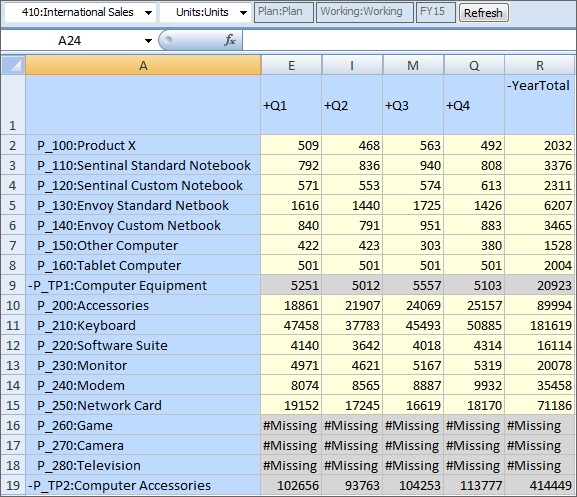Collapse the -P_TP1:Computer Equipment row
The height and width of the screenshot is (497, 577).
coord(143,285)
